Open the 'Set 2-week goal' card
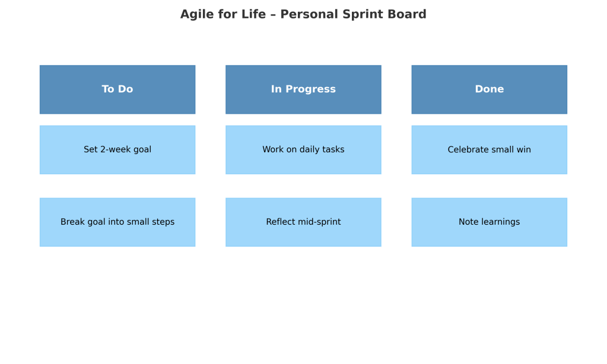 tap(117, 150)
